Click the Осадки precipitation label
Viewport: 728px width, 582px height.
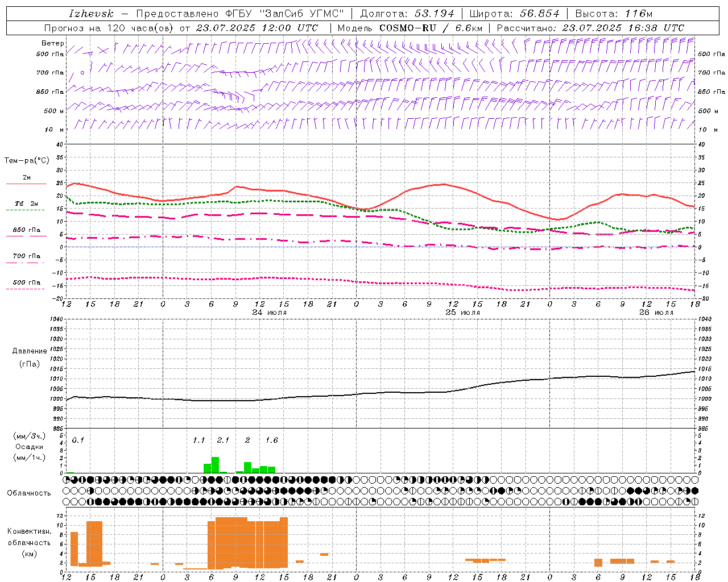30,447
